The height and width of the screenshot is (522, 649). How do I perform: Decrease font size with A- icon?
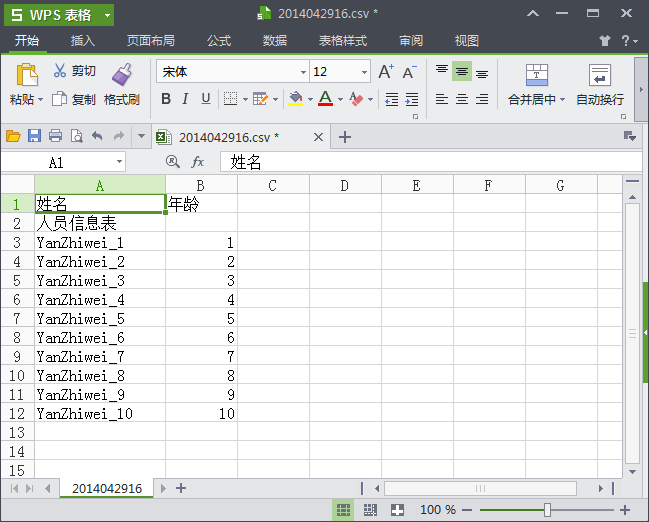pos(409,72)
